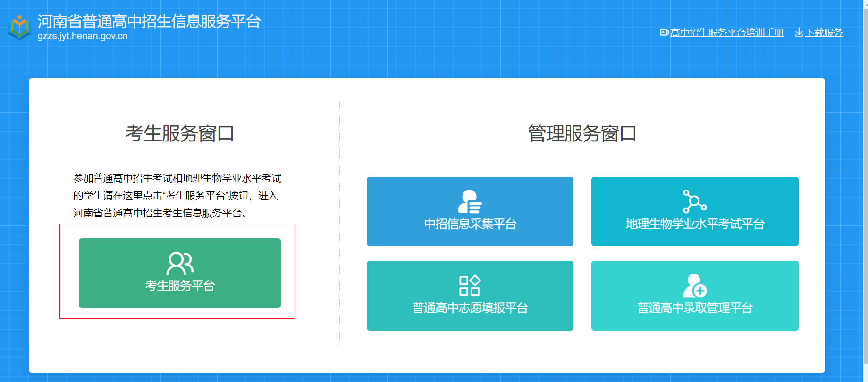
Task: Click the two-person icon on 考生服务平台
Action: tap(180, 263)
